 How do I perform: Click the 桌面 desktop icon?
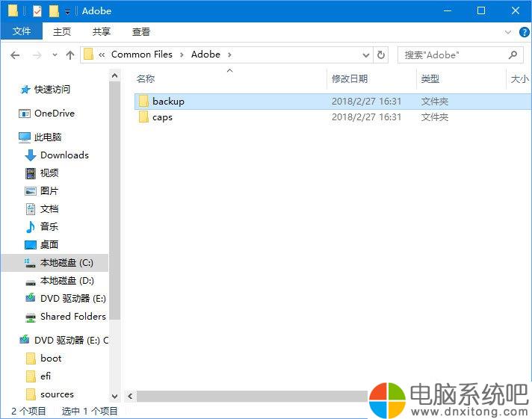point(31,245)
